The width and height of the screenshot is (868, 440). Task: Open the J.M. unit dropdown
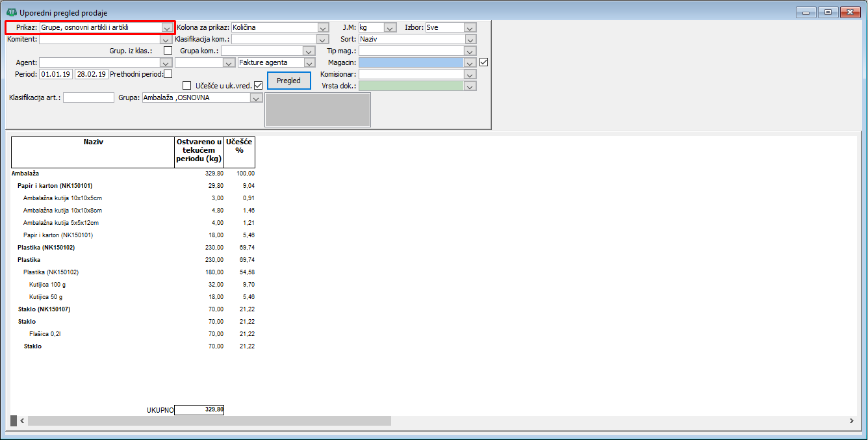tap(390, 28)
